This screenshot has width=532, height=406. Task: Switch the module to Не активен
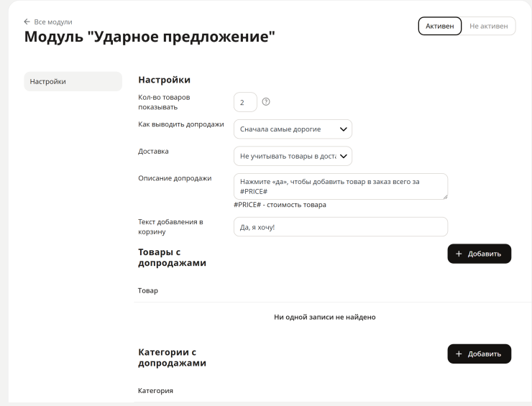pyautogui.click(x=489, y=26)
